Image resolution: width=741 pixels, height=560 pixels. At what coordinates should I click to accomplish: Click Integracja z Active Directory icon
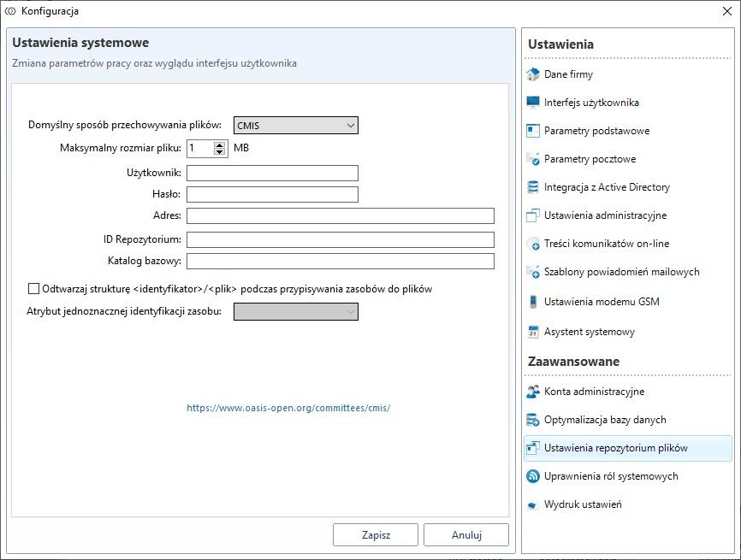(x=533, y=187)
